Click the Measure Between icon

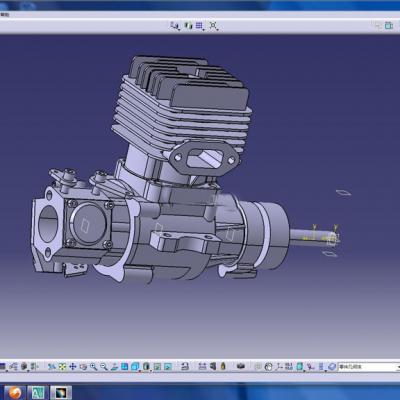202,367
